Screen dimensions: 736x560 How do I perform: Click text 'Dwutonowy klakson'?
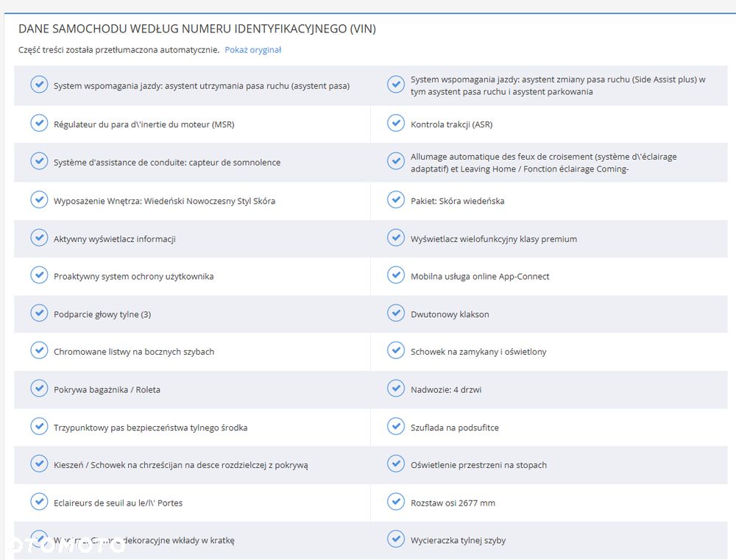pyautogui.click(x=450, y=314)
